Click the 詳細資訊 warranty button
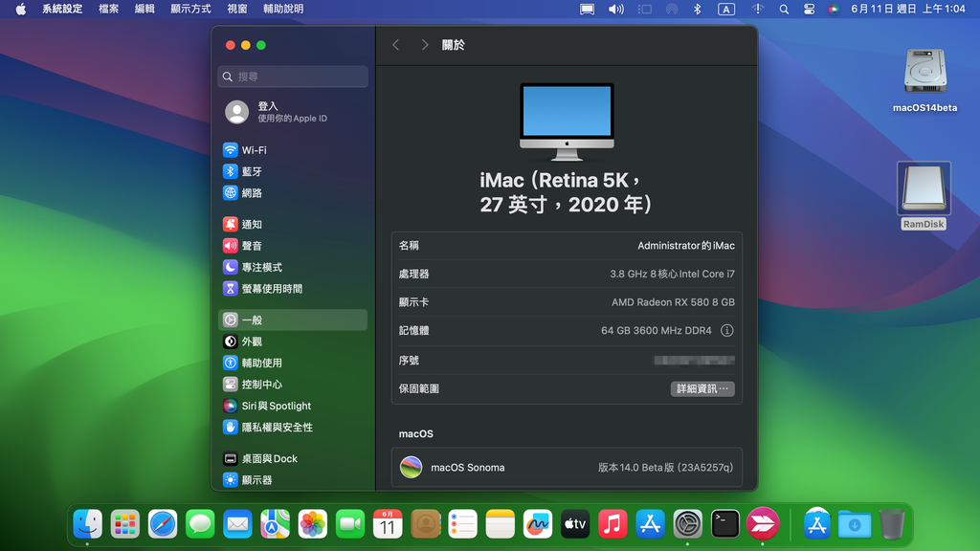 tap(702, 388)
